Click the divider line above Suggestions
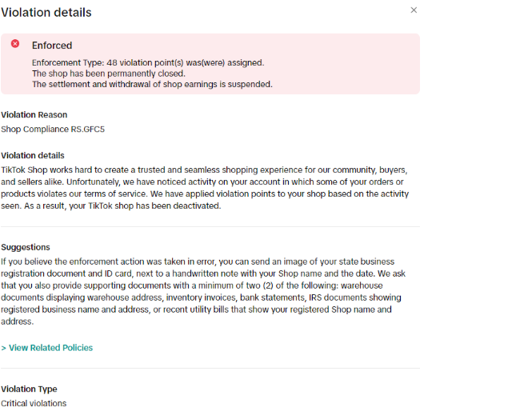Screen dimensions: 532x415 [210, 226]
